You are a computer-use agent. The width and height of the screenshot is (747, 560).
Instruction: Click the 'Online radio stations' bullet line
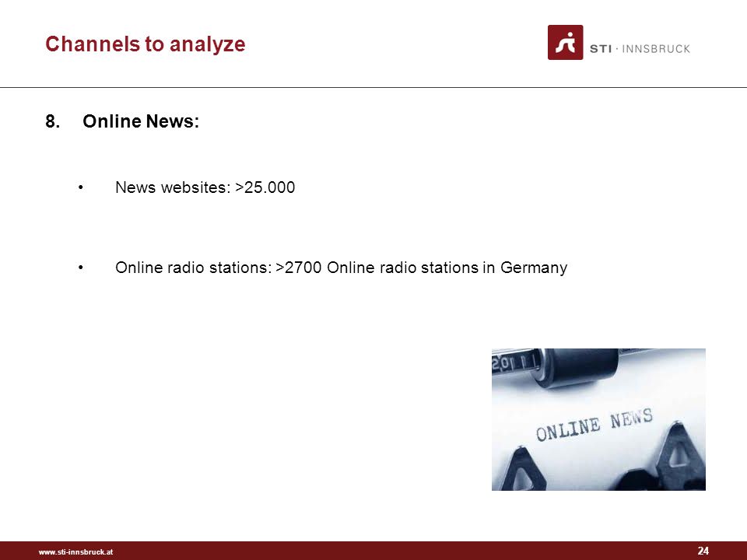341,267
